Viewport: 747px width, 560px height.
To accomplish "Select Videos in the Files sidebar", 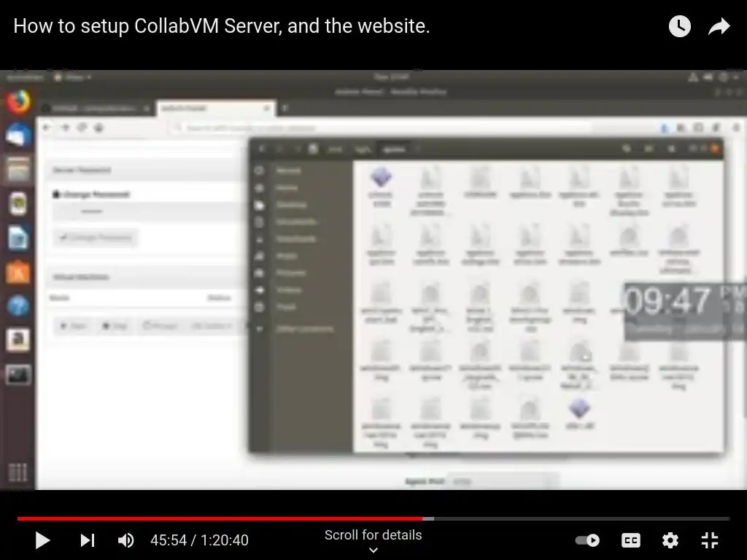I will click(289, 290).
